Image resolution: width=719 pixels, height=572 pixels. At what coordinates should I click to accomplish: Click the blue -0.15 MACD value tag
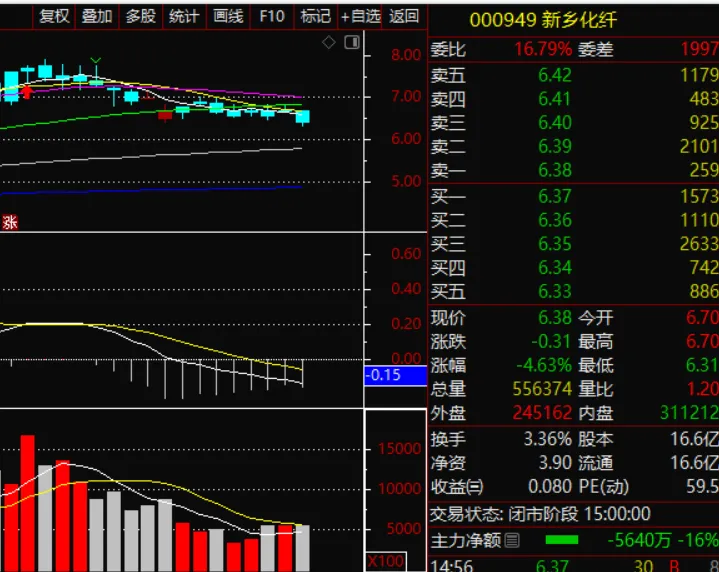coord(395,376)
